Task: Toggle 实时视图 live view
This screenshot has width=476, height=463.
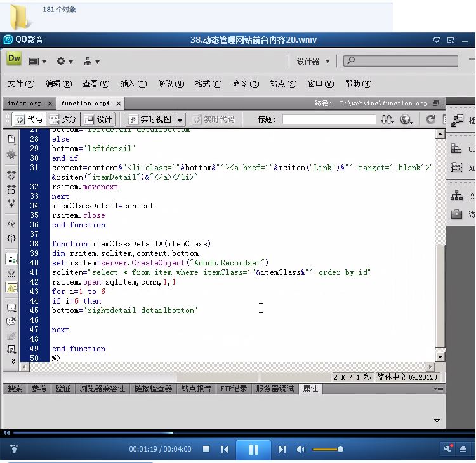Action: 150,119
